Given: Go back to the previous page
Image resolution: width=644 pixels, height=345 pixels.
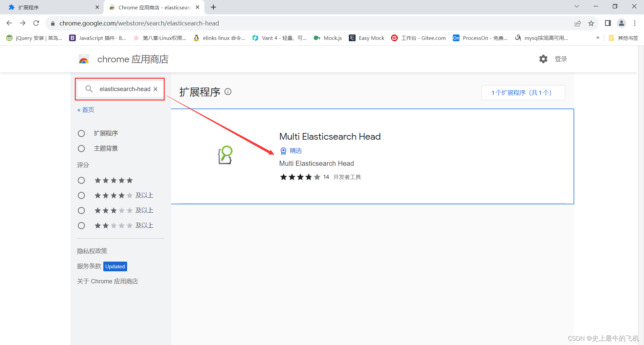Looking at the screenshot, I should 9,23.
